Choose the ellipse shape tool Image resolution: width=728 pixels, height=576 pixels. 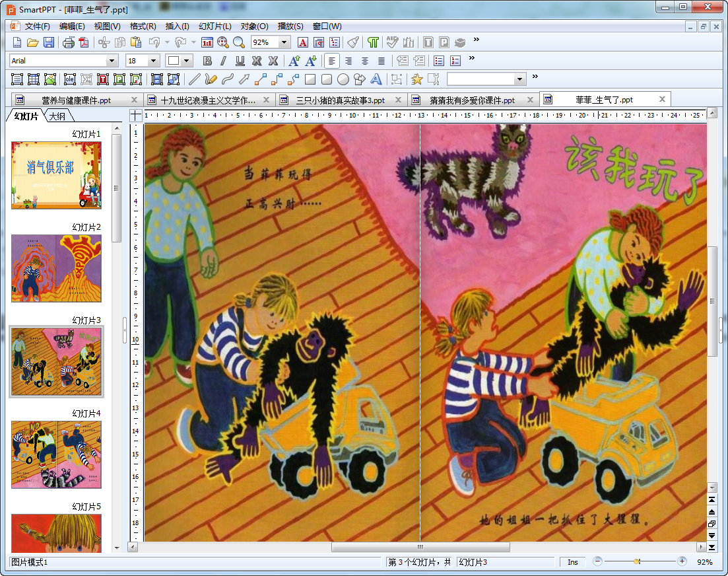tap(343, 79)
